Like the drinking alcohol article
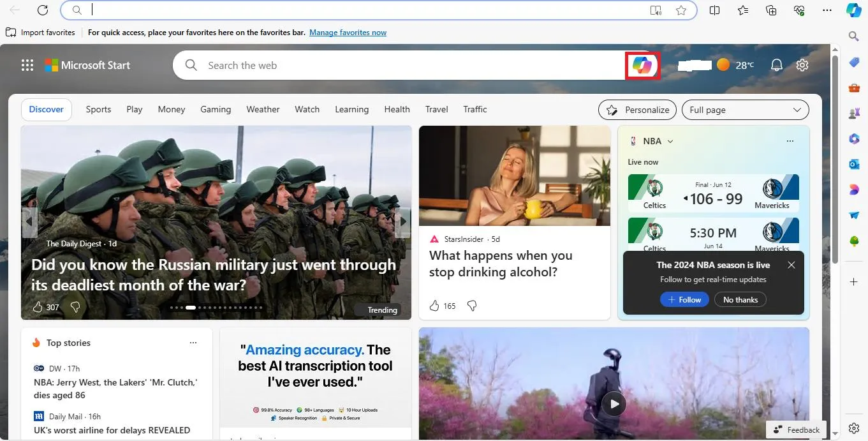 point(435,306)
